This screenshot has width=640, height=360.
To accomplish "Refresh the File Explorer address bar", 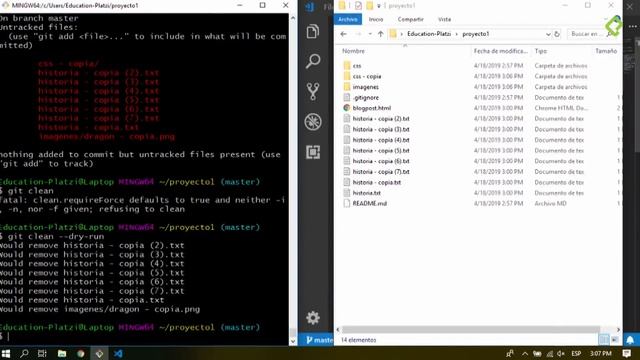I will pyautogui.click(x=557, y=34).
